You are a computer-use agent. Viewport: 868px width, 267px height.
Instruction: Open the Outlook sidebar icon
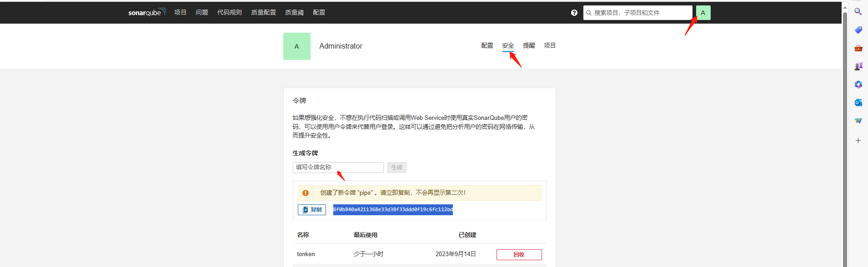click(858, 103)
